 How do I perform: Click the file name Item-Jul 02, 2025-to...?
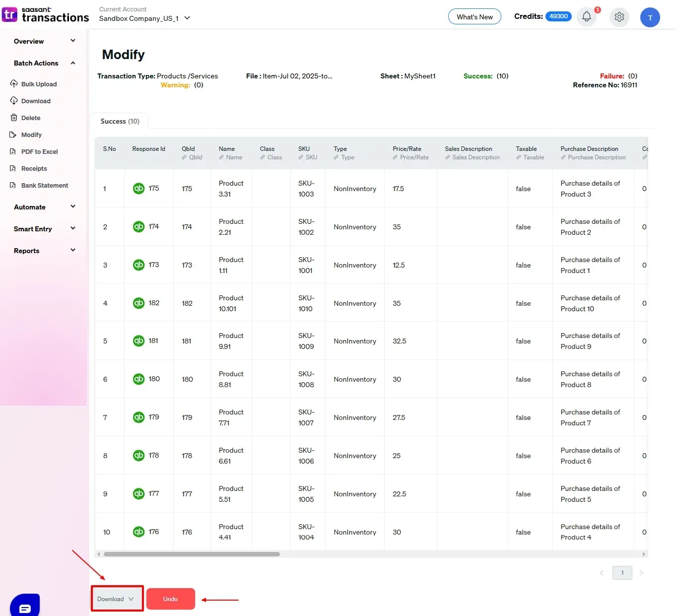coord(297,76)
